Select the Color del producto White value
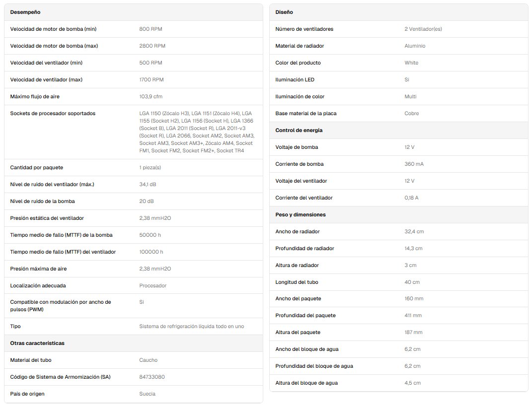The height and width of the screenshot is (406, 532). click(x=411, y=63)
